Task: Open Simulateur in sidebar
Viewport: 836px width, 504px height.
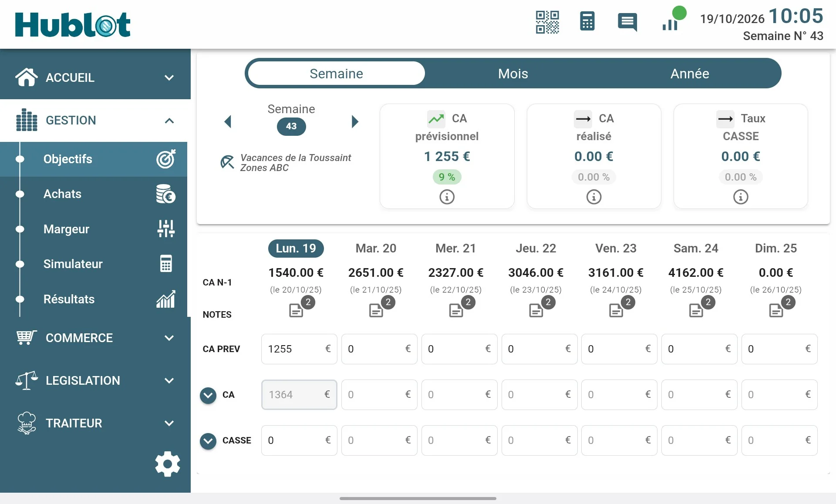Action: pos(94,264)
